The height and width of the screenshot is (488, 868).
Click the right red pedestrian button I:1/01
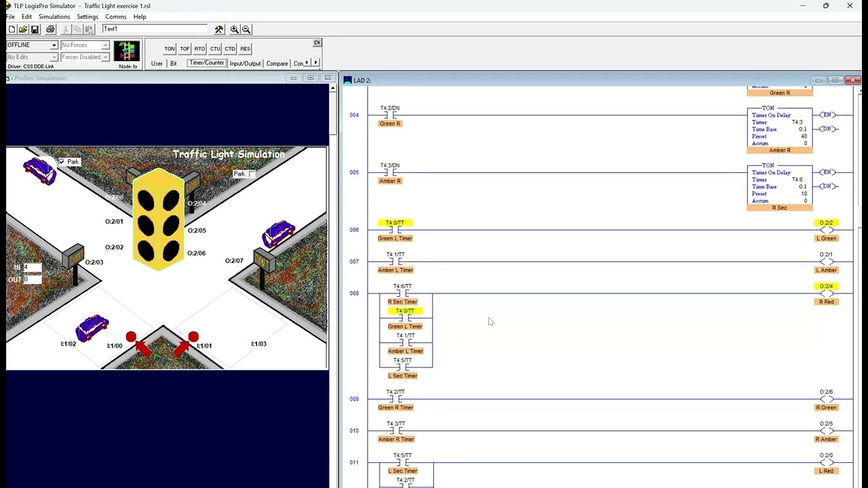(193, 337)
